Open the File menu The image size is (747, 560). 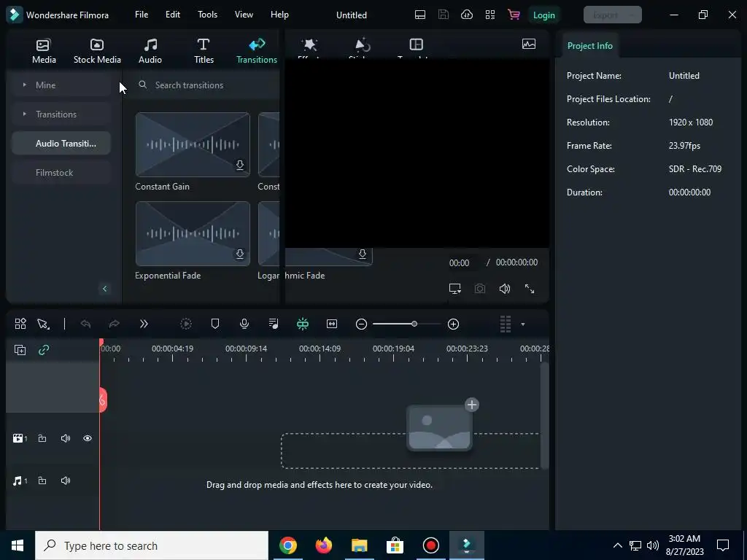142,15
